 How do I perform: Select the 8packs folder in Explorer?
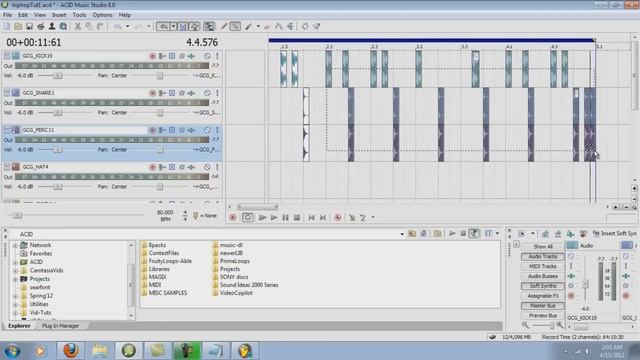click(153, 245)
